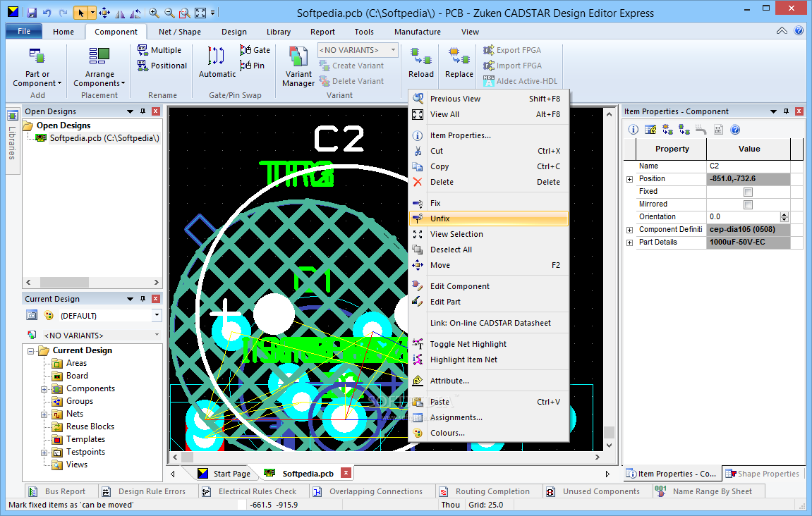This screenshot has width=812, height=516.
Task: Click the canvas vertical scrollbar down arrow
Action: click(x=610, y=445)
